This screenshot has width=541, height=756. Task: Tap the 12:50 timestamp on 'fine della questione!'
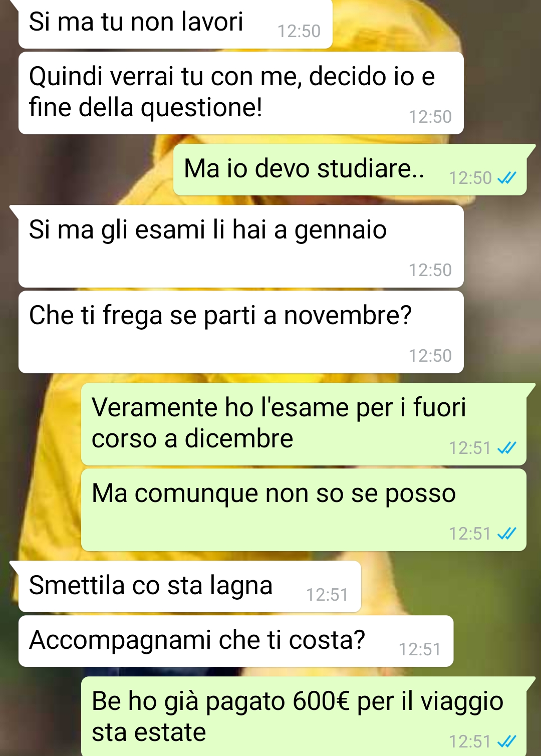click(x=430, y=117)
